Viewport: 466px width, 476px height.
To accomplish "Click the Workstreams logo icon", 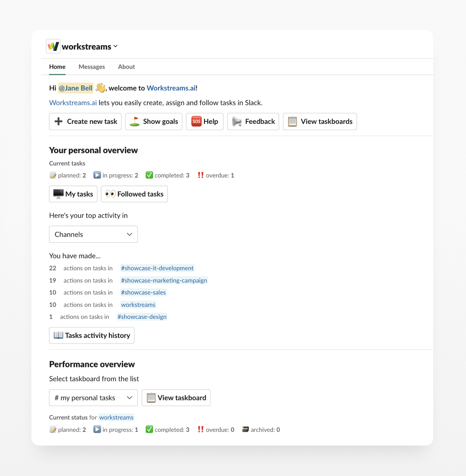I will 53,46.
